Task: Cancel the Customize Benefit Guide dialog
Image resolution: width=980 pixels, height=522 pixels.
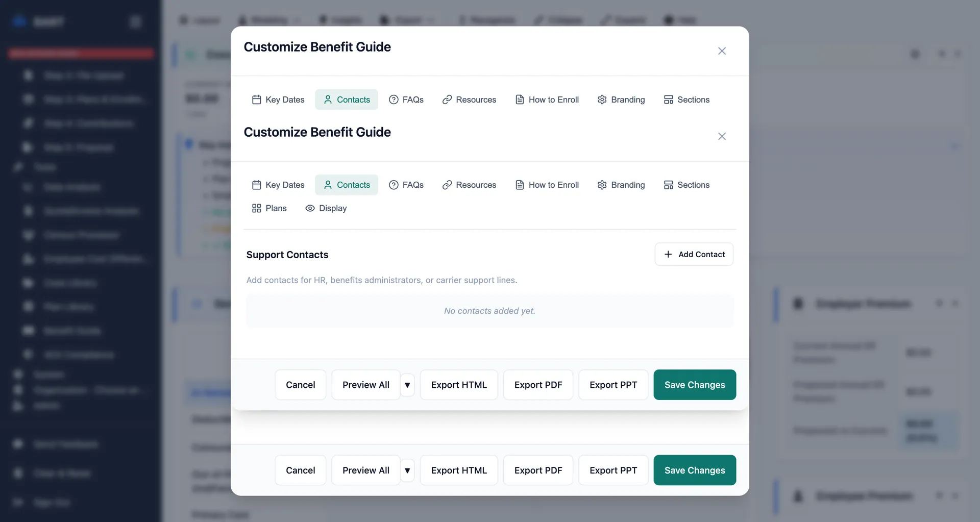Action: point(300,470)
